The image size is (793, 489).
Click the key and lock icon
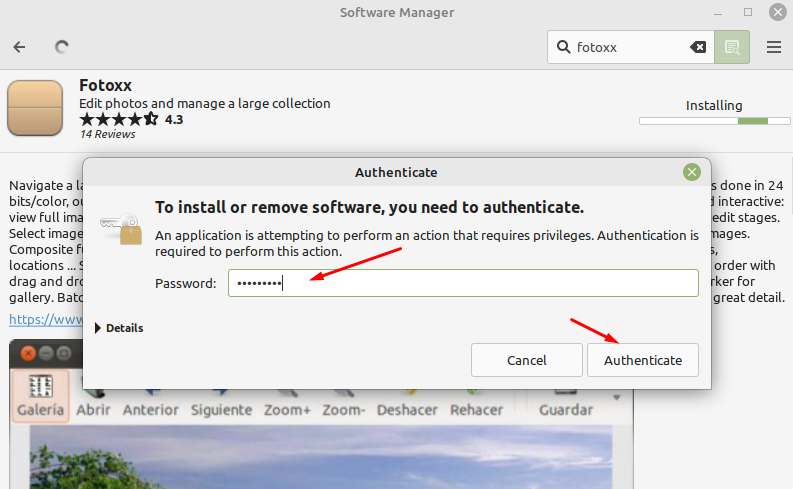click(x=121, y=229)
